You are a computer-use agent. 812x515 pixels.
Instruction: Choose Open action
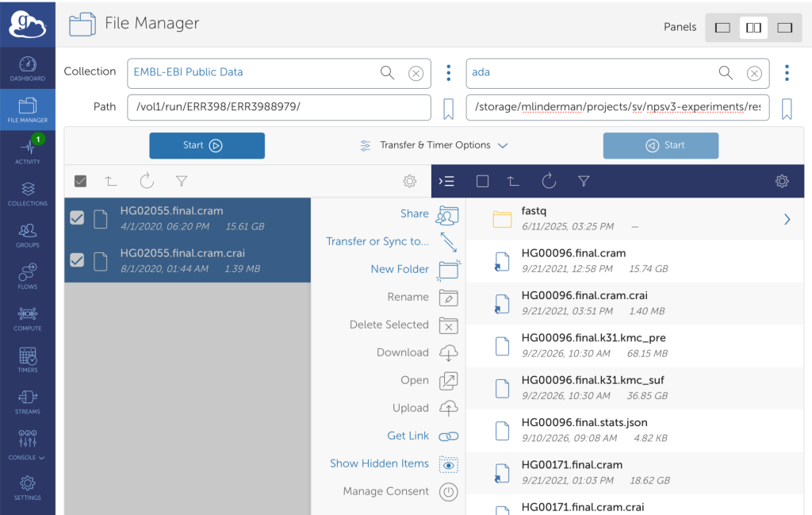pyautogui.click(x=429, y=381)
